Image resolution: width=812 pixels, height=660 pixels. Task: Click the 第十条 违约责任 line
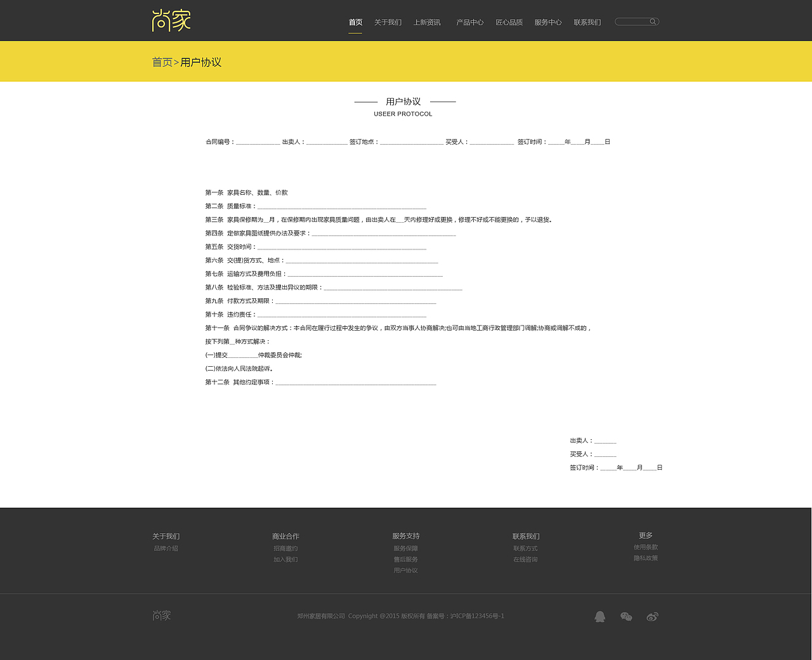pyautogui.click(x=315, y=315)
